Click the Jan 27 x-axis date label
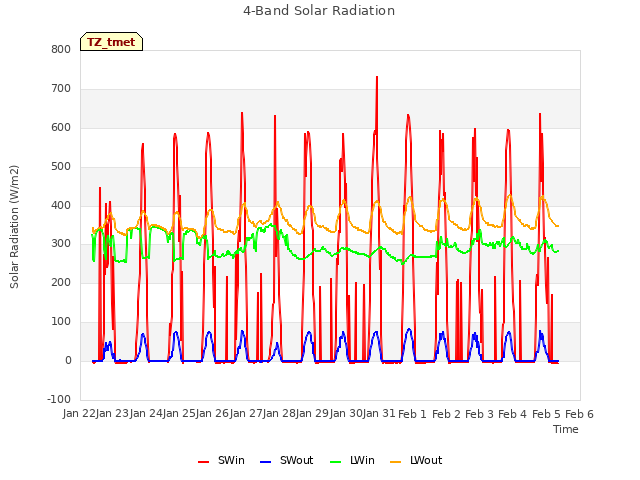The height and width of the screenshot is (480, 640). [246, 413]
